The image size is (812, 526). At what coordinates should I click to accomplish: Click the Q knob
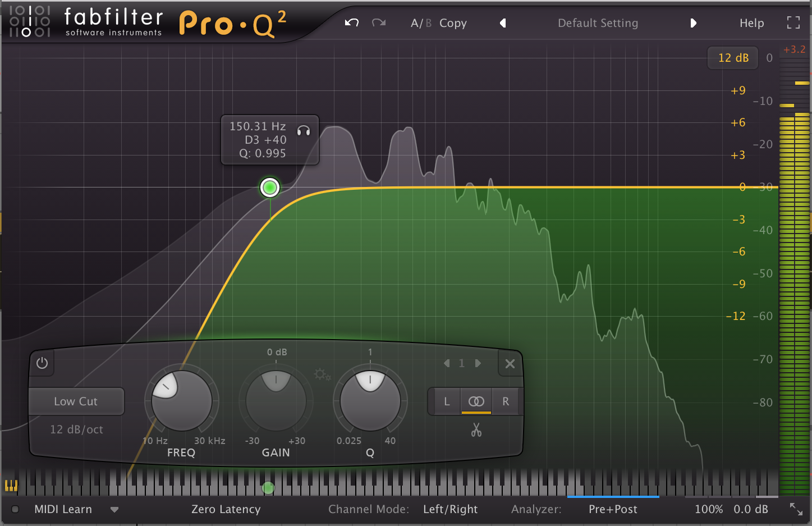(370, 401)
